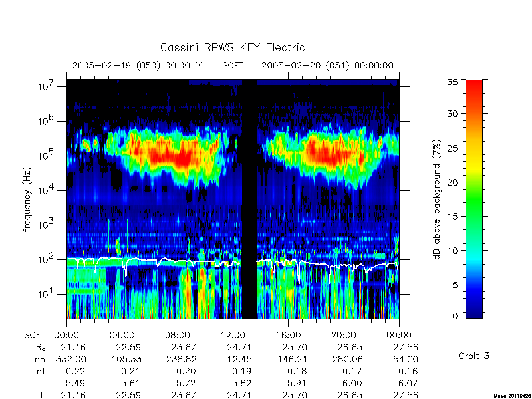Select the end date '2005-02-20 (051) 00:00:00'
Screen dimensions: 532x399
point(327,65)
